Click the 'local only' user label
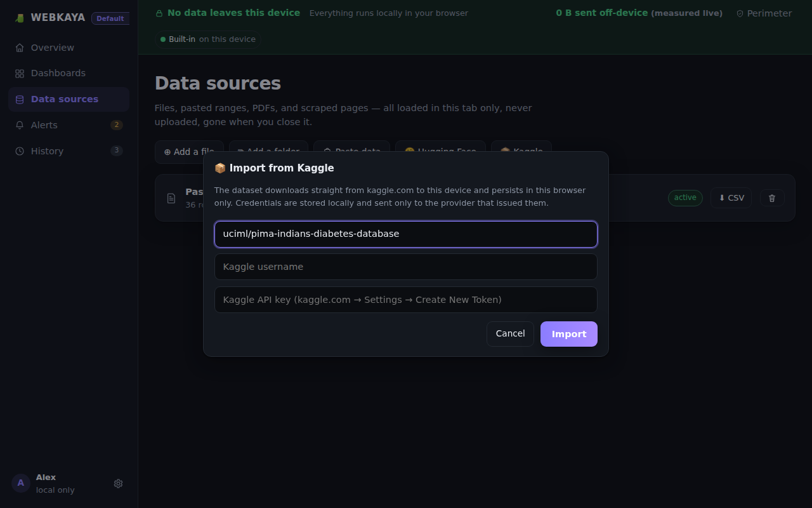This screenshot has height=508, width=812. (55, 490)
